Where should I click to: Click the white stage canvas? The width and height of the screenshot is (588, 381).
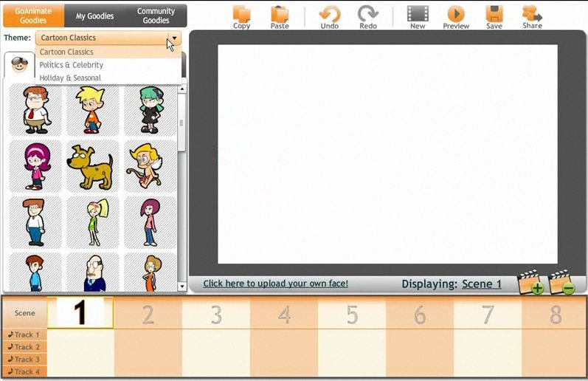point(388,154)
